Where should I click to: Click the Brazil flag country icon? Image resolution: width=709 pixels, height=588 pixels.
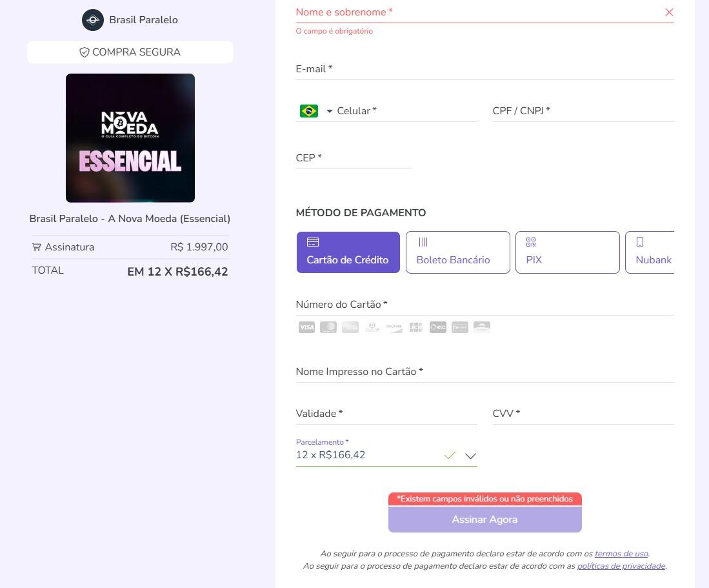point(309,111)
